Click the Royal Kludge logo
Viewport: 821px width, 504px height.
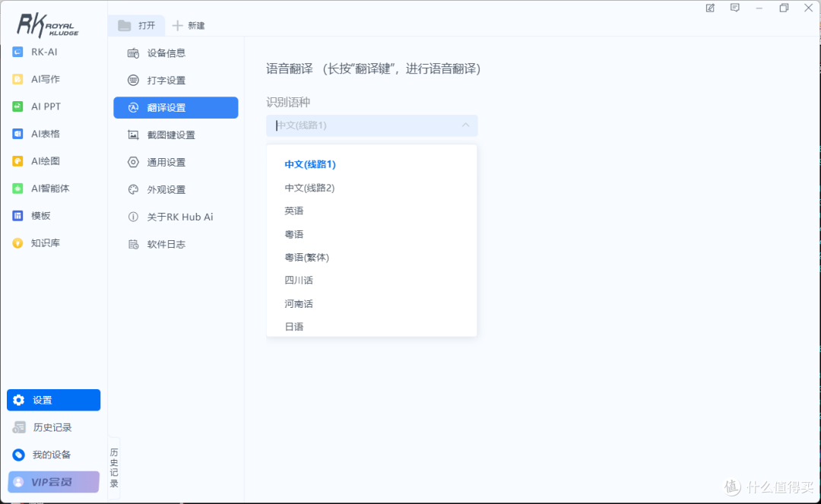[47, 25]
